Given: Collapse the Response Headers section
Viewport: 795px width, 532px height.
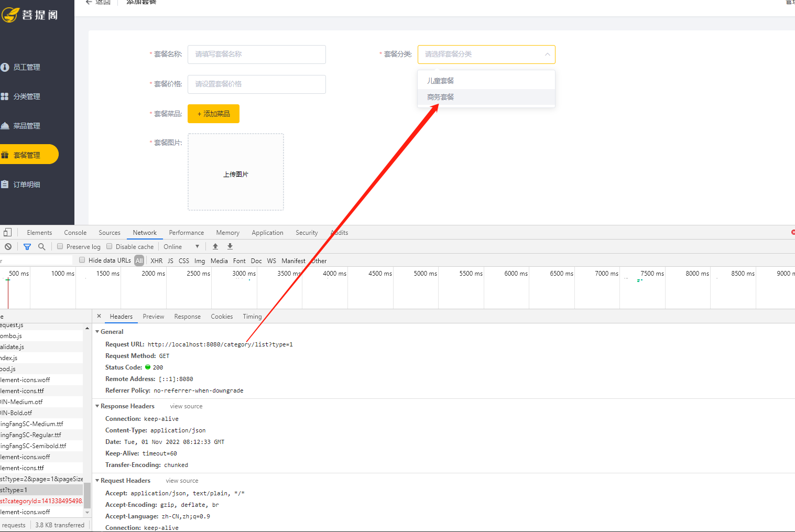Looking at the screenshot, I should tap(97, 406).
